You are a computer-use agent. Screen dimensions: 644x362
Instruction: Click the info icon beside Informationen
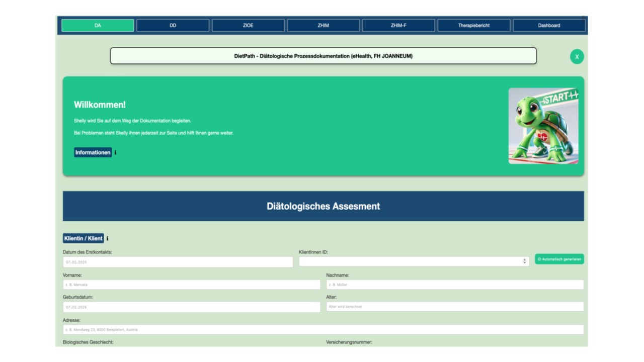point(115,152)
